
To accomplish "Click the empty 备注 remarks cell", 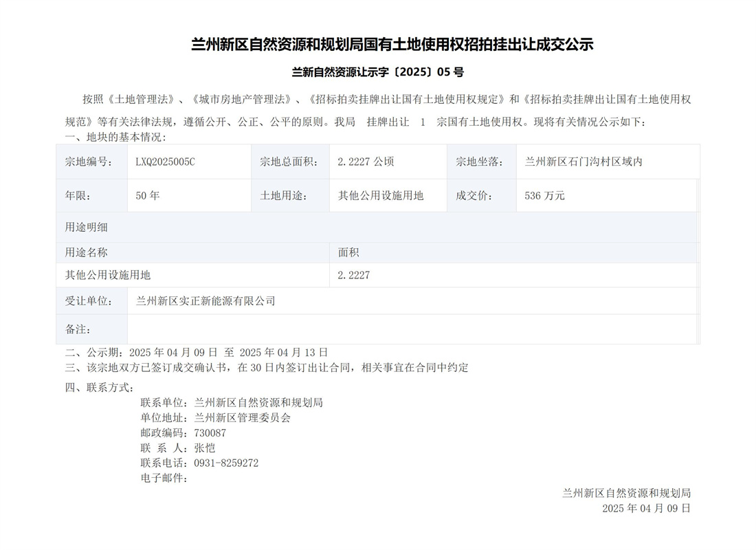I will coord(412,329).
